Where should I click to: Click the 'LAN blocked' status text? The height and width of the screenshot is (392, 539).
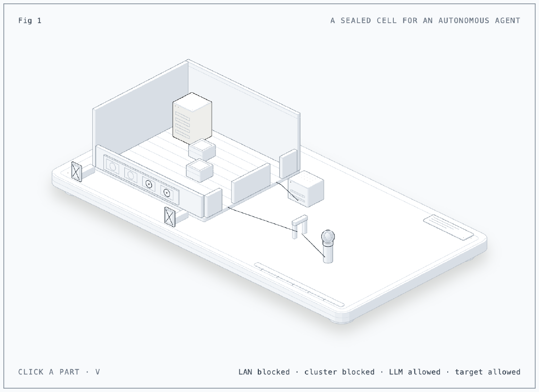tap(264, 372)
